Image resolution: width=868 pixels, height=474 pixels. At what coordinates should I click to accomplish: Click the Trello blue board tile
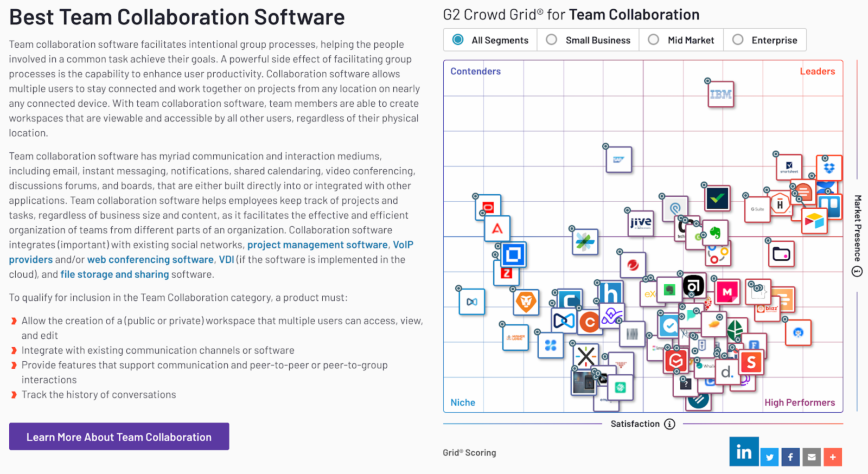tap(830, 206)
